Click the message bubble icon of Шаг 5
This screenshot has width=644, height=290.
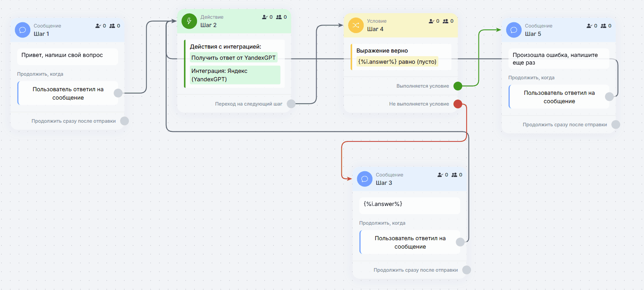[514, 30]
